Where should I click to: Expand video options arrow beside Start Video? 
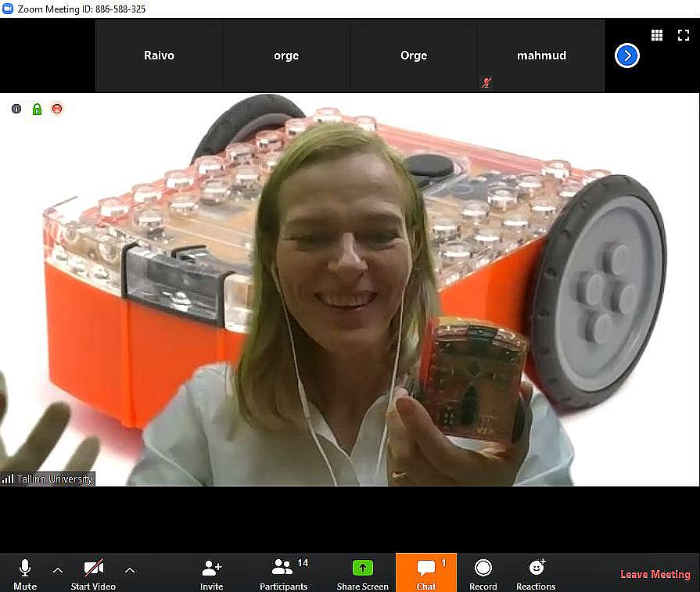click(130, 570)
